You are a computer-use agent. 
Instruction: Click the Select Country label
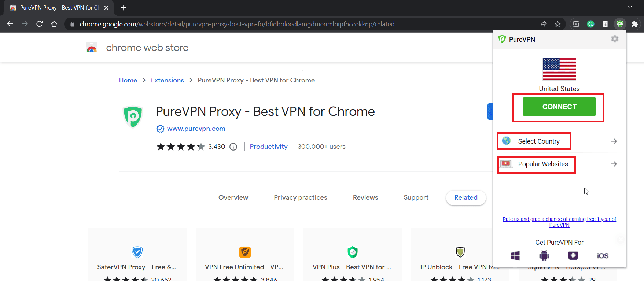(539, 141)
